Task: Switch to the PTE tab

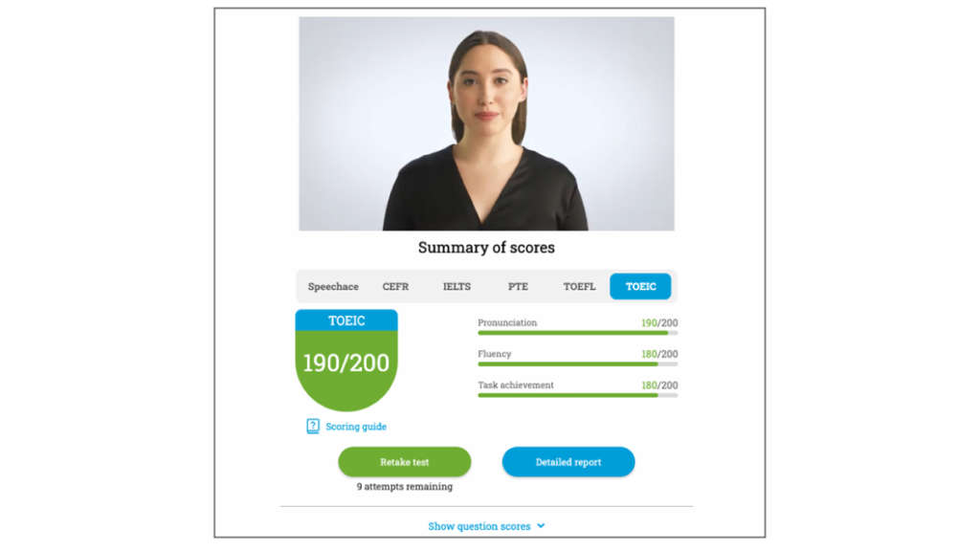Action: point(518,287)
